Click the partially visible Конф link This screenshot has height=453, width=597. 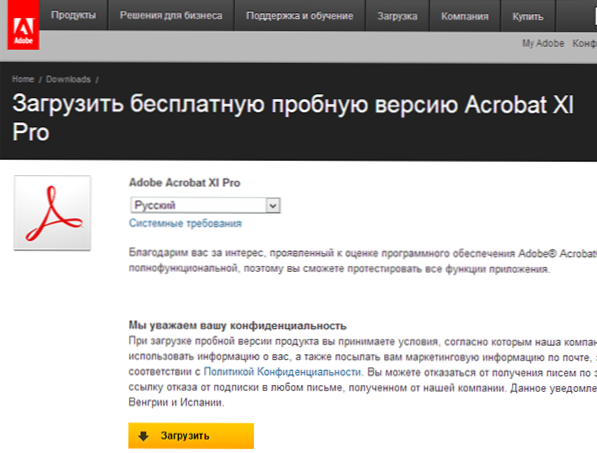click(x=584, y=43)
